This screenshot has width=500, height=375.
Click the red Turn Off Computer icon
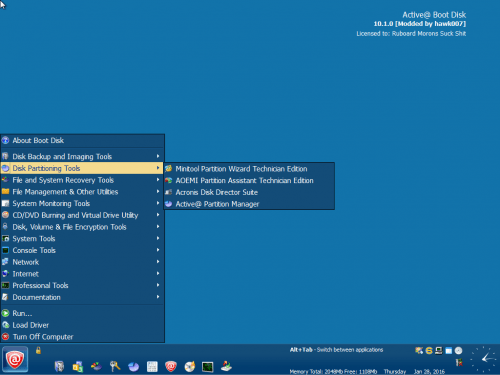(5, 337)
